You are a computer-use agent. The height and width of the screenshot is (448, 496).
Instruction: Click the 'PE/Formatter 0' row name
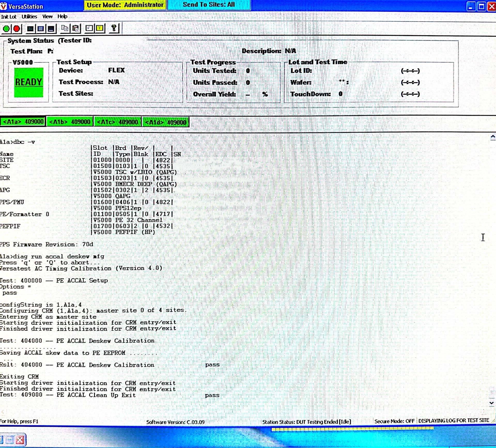pos(25,214)
